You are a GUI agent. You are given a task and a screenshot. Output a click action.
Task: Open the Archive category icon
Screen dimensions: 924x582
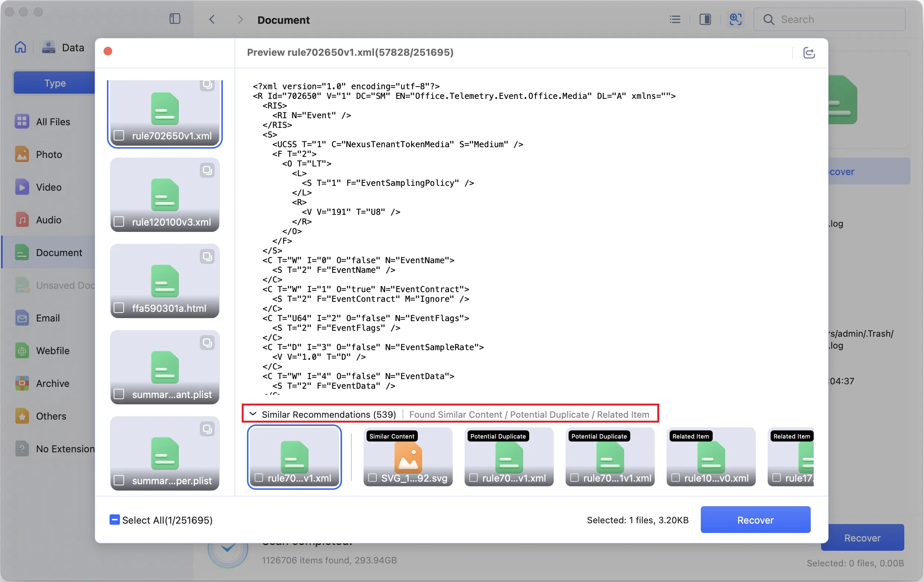[22, 383]
